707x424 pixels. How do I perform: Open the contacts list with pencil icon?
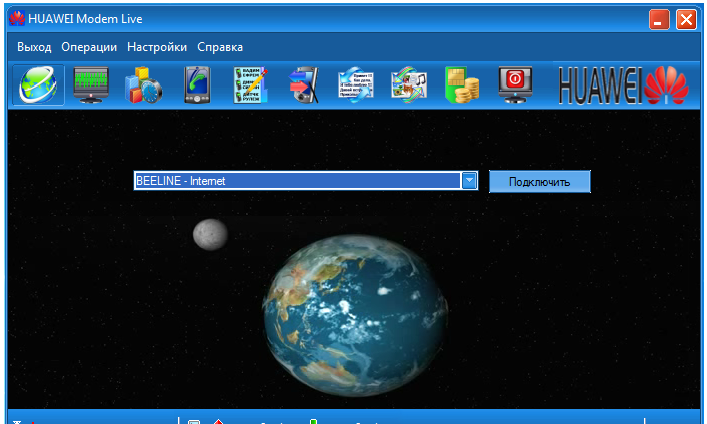pyautogui.click(x=251, y=85)
